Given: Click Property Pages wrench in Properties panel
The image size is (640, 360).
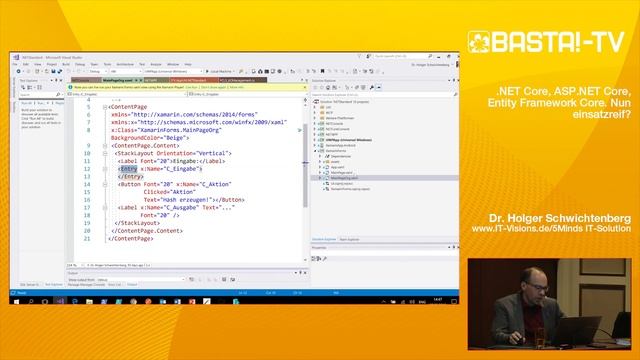Looking at the screenshot, I should [x=325, y=259].
